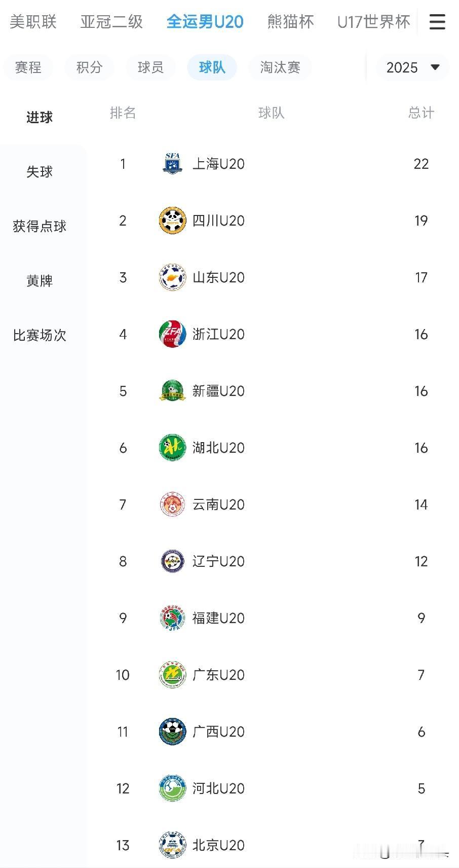Open the 2025 season dropdown
Image resolution: width=459 pixels, height=868 pixels.
(x=412, y=67)
